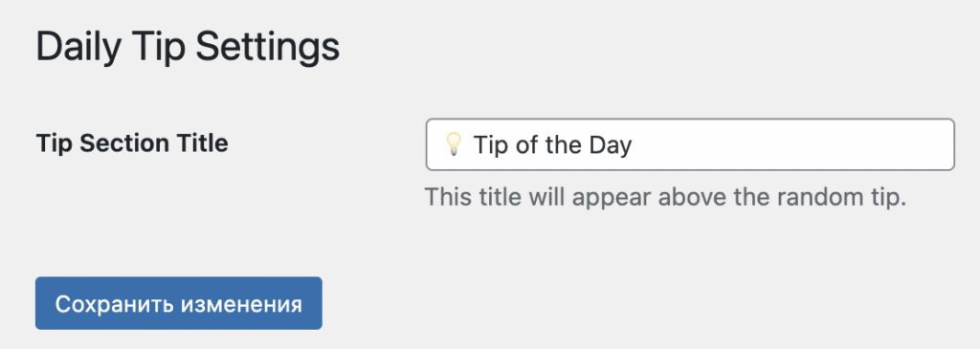The image size is (980, 349).
Task: Click the words This title in the help text
Action: pos(474,198)
